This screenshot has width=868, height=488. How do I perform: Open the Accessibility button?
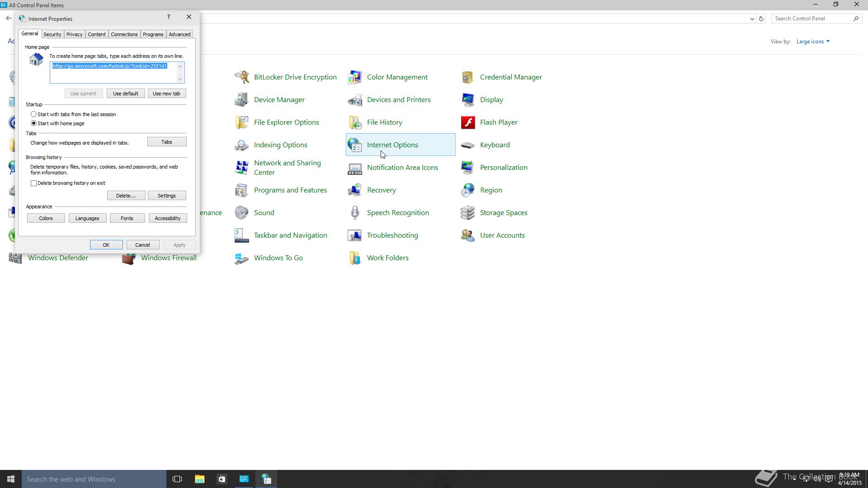168,218
